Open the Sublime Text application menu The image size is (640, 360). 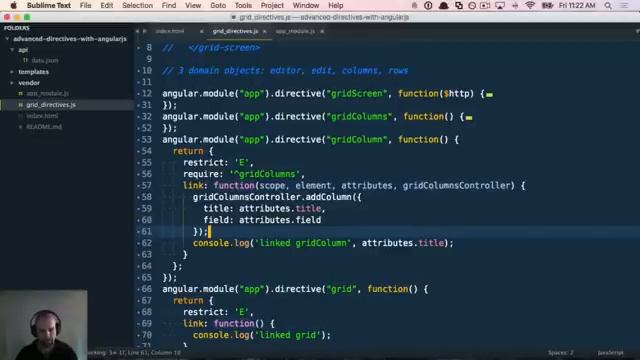point(49,5)
